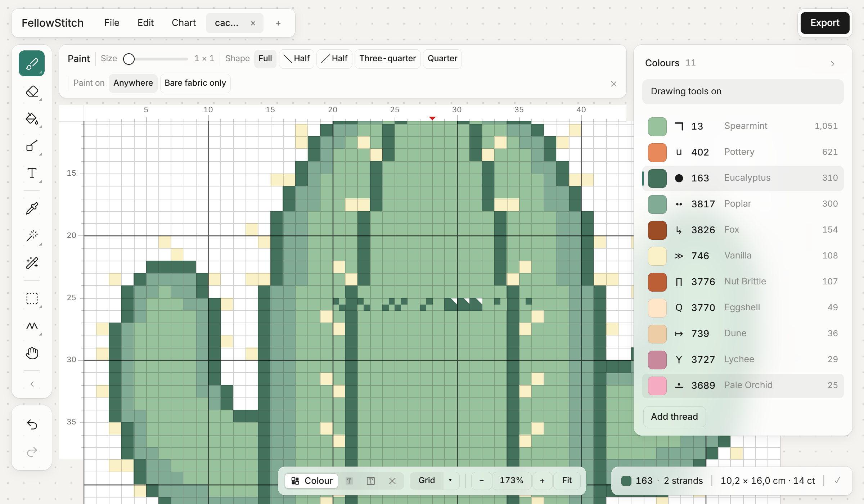The height and width of the screenshot is (504, 864).
Task: Switch view to filled symbol mode
Action: (349, 481)
